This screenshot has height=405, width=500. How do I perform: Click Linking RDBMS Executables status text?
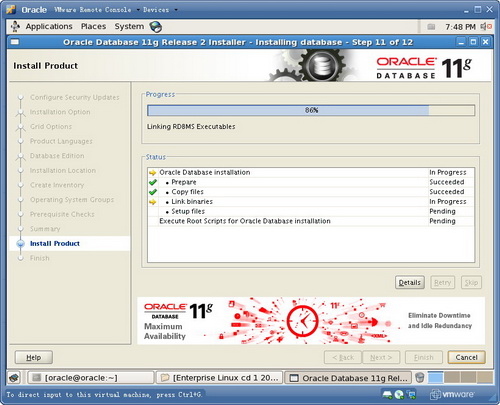click(x=191, y=127)
